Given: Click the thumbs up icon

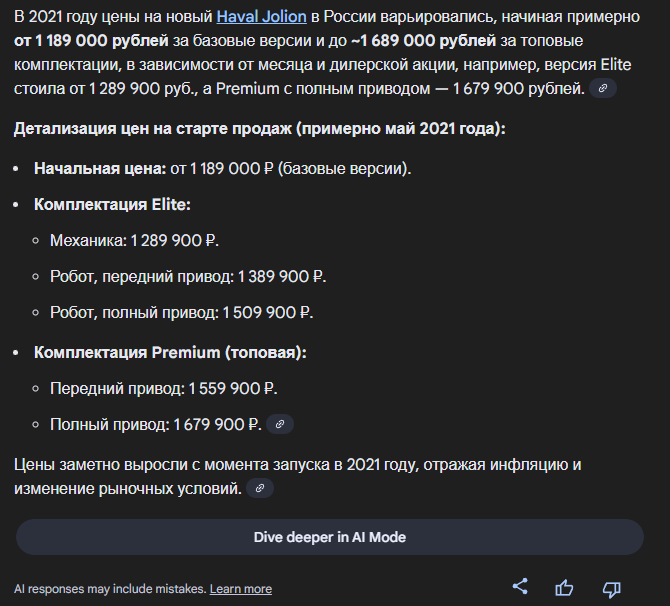Looking at the screenshot, I should (x=564, y=588).
